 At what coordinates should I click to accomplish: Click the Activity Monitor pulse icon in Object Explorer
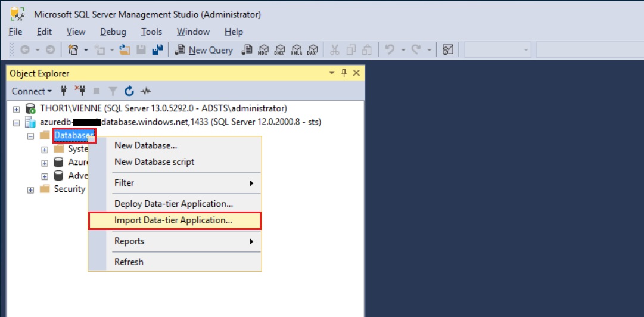145,91
